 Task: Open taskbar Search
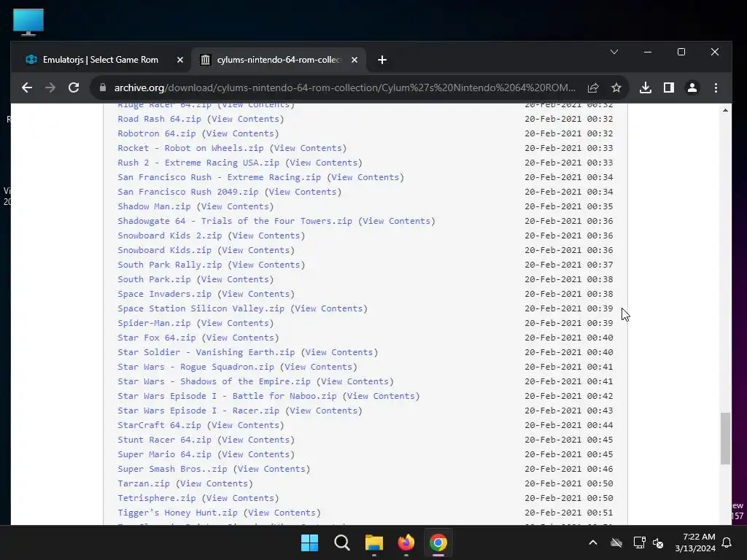[x=342, y=542]
